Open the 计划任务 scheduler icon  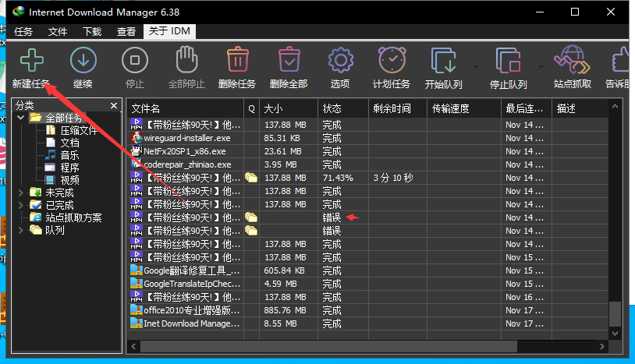coord(392,61)
